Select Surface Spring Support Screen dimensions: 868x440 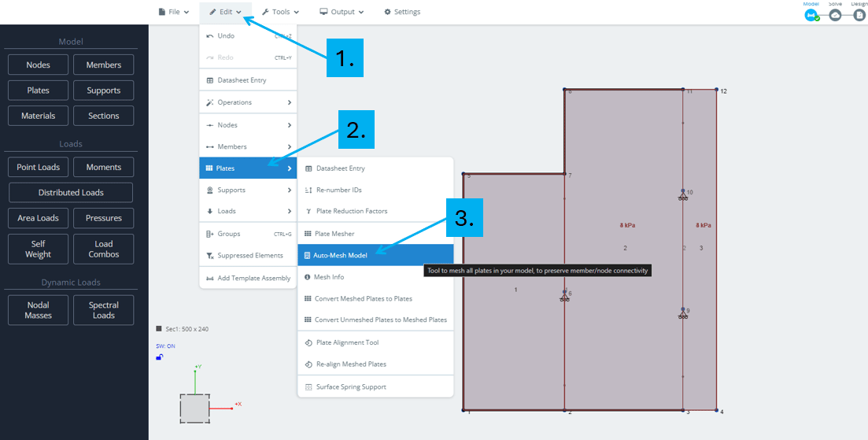pyautogui.click(x=375, y=386)
